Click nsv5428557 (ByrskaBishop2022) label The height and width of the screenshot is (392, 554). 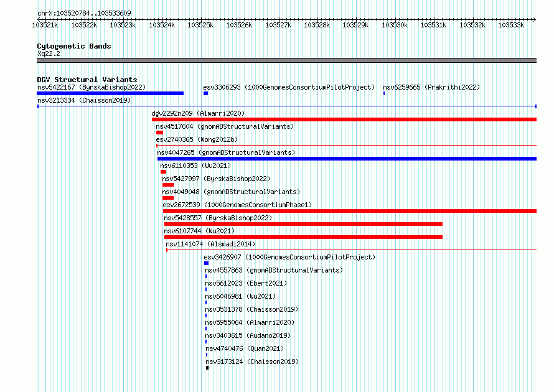[x=218, y=218]
